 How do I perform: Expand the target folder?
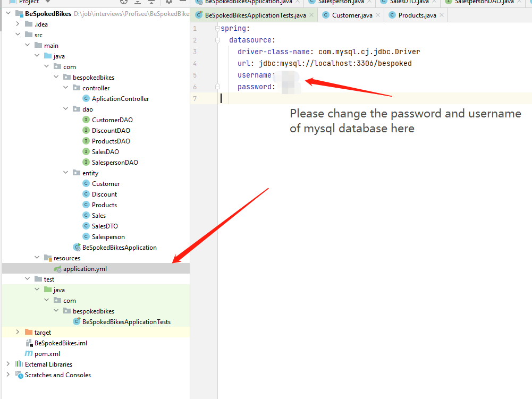18,332
